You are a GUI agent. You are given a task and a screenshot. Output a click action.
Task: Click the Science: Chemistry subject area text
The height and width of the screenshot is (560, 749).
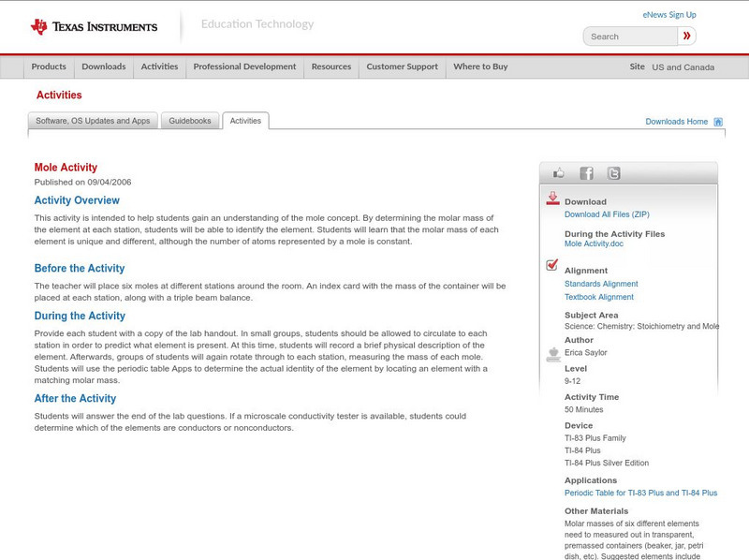[641, 326]
